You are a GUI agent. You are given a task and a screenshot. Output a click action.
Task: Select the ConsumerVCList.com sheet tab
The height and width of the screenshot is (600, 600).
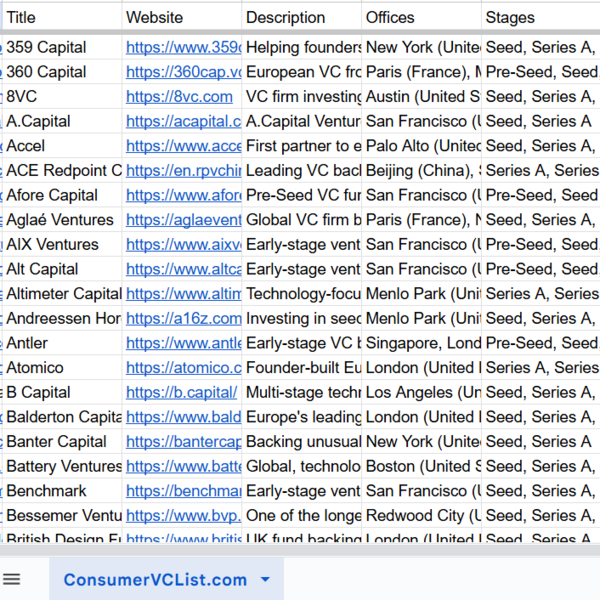(166, 579)
